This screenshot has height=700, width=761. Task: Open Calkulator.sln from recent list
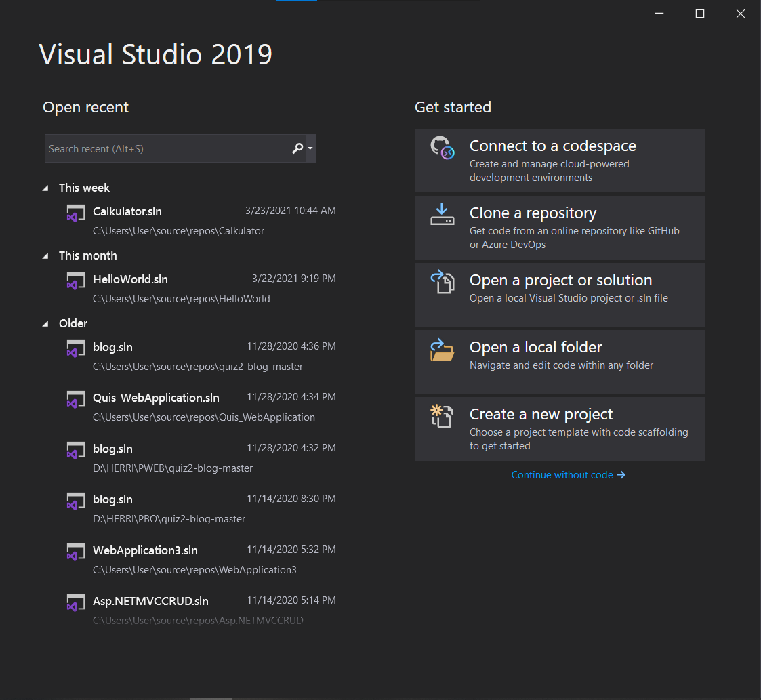point(201,221)
